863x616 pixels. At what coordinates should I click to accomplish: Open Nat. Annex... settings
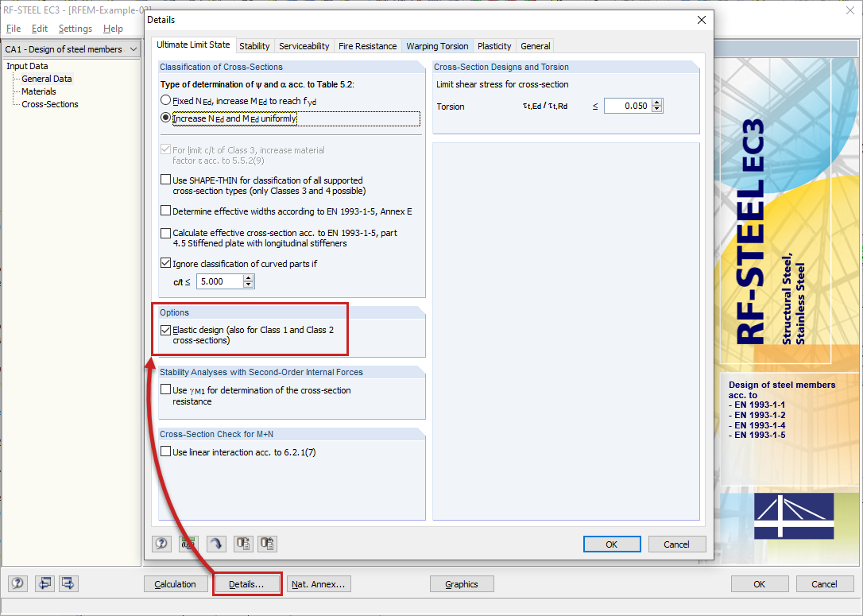tap(319, 584)
